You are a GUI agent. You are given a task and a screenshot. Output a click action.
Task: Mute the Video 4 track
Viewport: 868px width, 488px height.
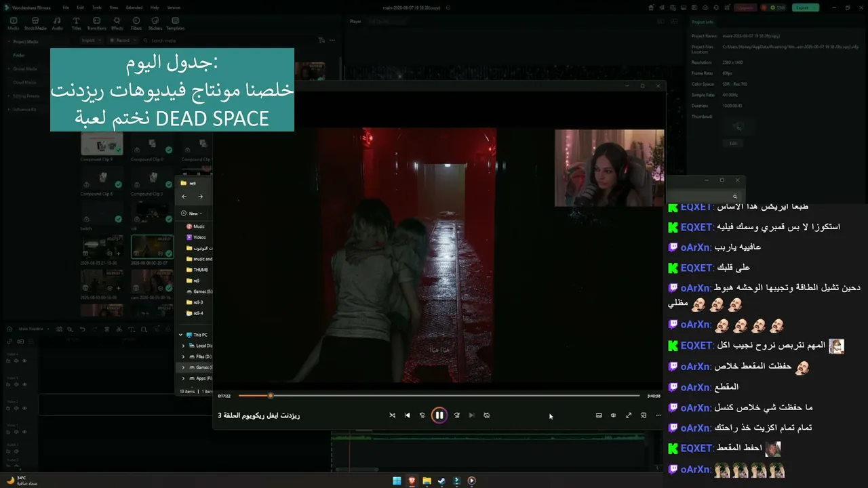pos(17,361)
